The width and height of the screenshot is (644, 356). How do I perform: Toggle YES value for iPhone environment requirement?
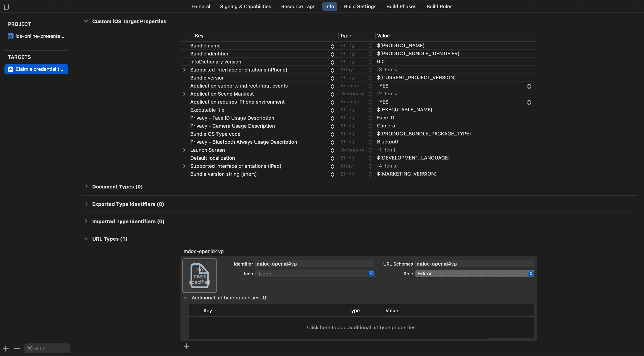click(529, 102)
